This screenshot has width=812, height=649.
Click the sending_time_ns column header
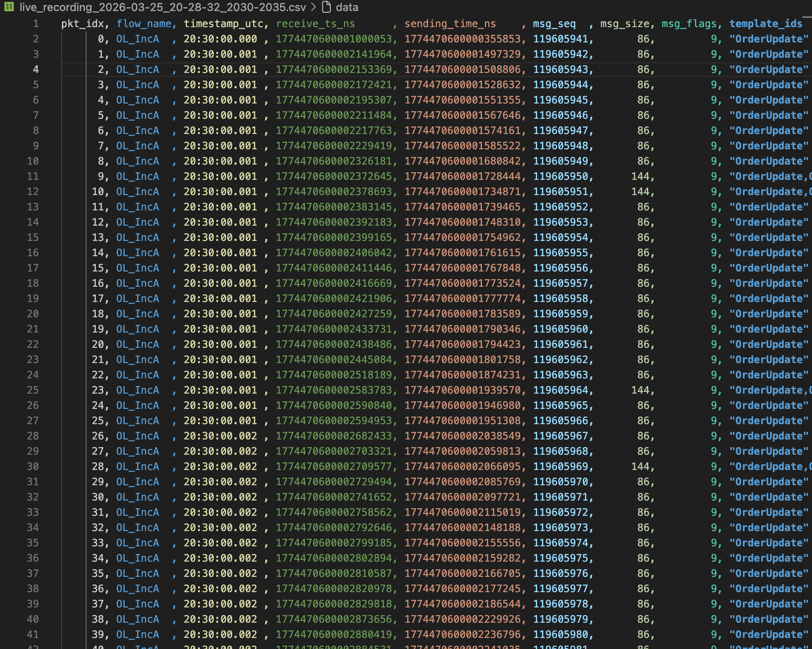(450, 24)
